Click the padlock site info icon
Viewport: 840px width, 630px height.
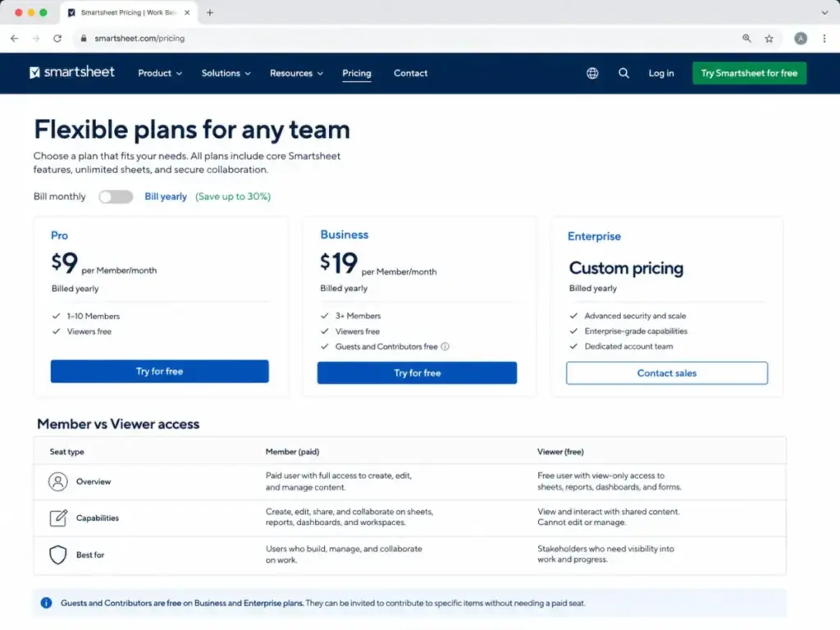tap(83, 39)
